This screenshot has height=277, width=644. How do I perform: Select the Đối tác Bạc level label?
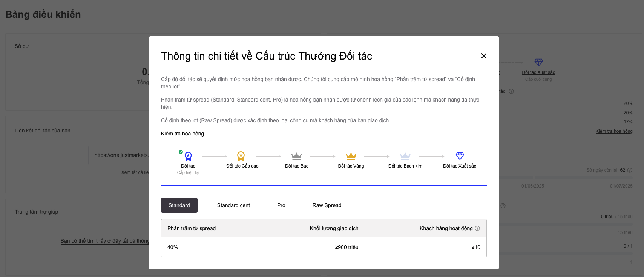297,166
